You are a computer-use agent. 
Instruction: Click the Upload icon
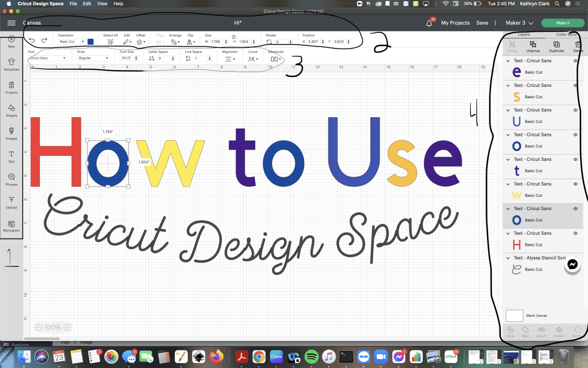click(x=11, y=200)
